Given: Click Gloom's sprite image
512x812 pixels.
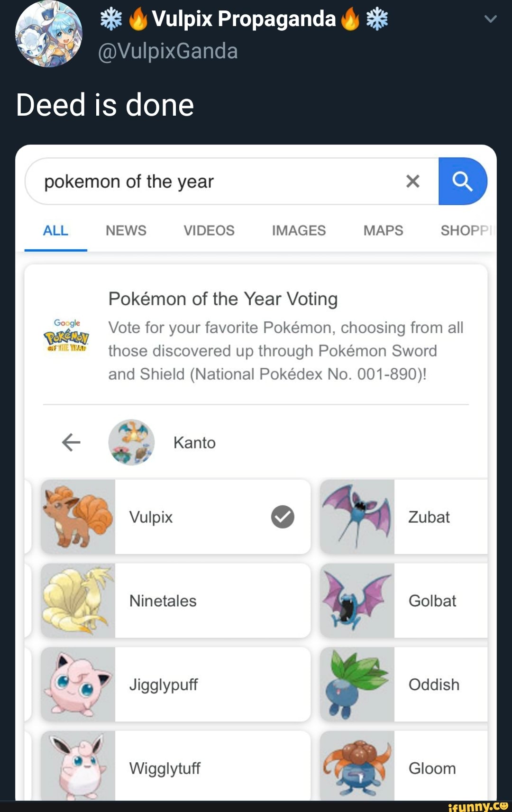Looking at the screenshot, I should 357,768.
